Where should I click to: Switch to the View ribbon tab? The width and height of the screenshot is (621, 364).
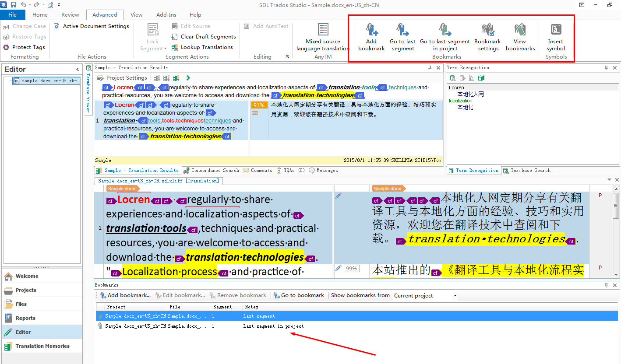(x=137, y=14)
